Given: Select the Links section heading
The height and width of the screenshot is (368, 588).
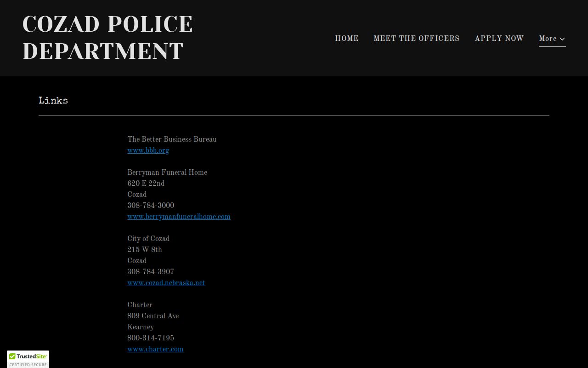Looking at the screenshot, I should [53, 101].
